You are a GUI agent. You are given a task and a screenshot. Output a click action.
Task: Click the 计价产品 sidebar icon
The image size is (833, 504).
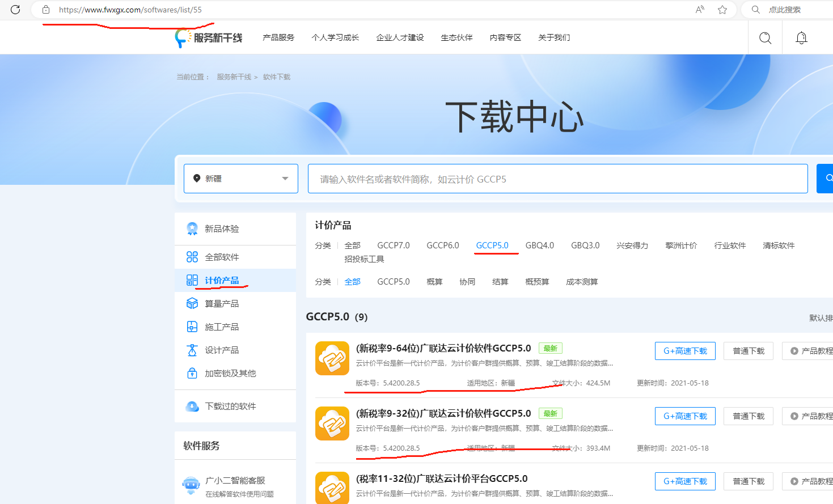click(x=192, y=280)
